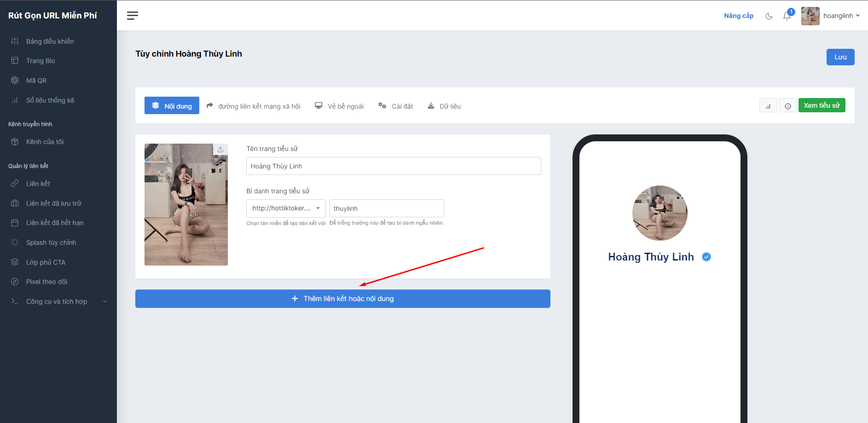Image resolution: width=868 pixels, height=423 pixels.
Task: Click the hamburger menu icon
Action: 133,16
